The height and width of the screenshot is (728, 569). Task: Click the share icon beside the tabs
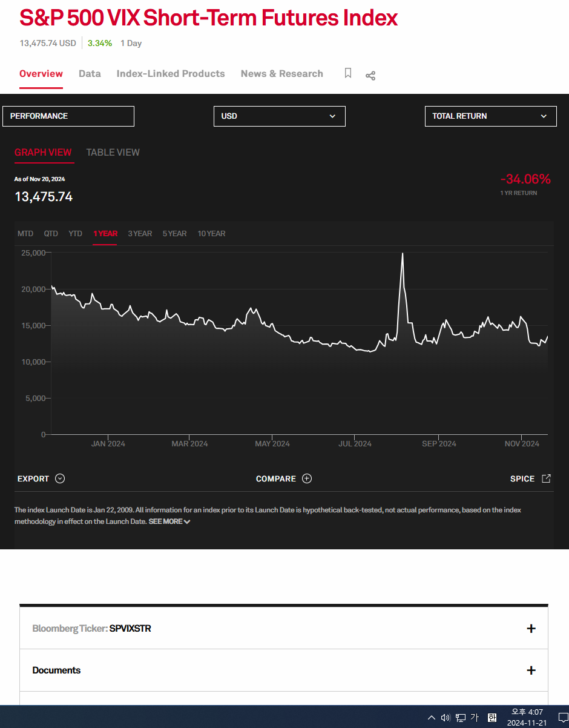click(370, 76)
